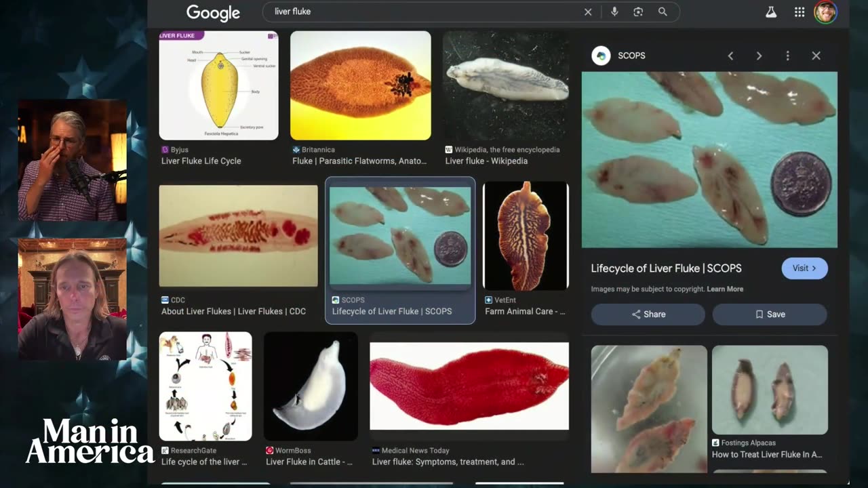Close the SCOPS image preview panel

(x=816, y=56)
